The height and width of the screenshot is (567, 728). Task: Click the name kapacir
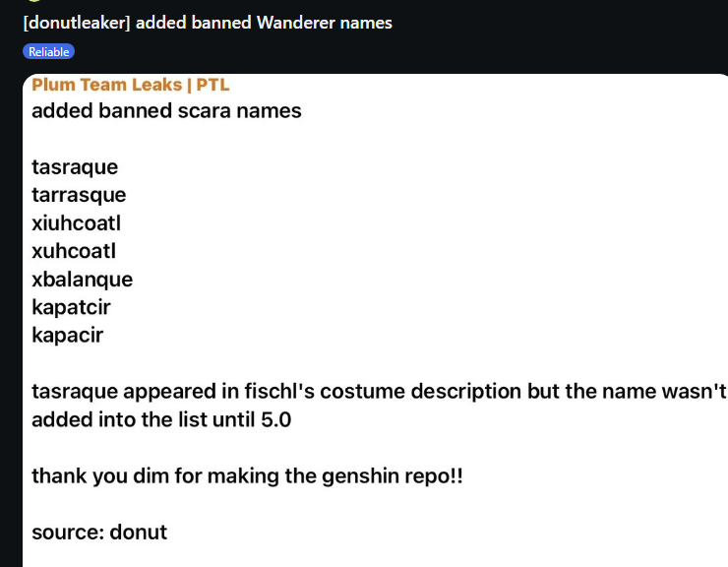(x=67, y=336)
